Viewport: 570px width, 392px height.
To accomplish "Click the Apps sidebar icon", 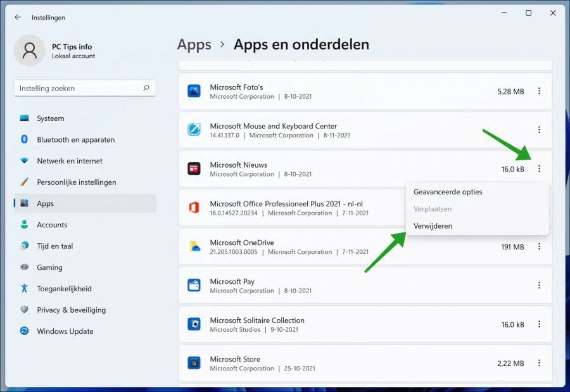I will coord(24,203).
